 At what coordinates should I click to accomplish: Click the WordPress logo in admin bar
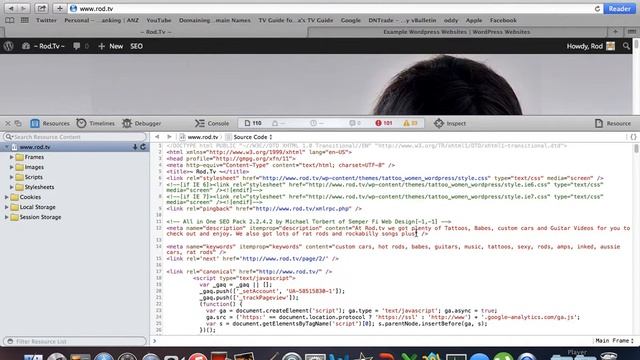pos(9,46)
